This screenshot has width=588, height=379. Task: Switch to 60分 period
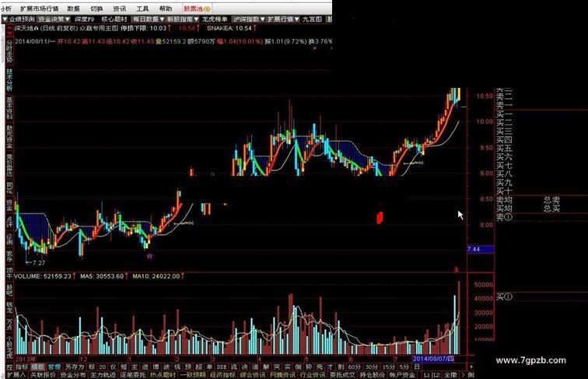coord(354,367)
